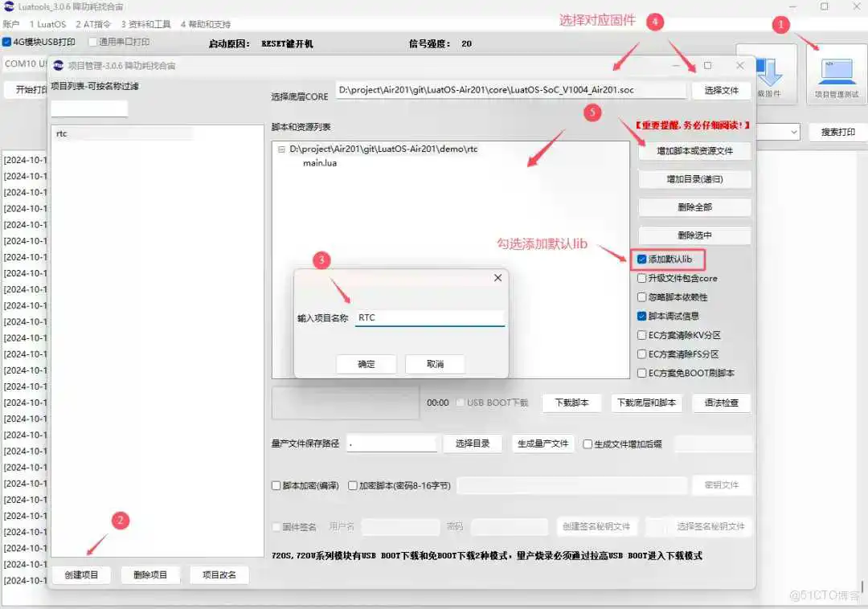Click 创建项目 to create a project

click(83, 574)
